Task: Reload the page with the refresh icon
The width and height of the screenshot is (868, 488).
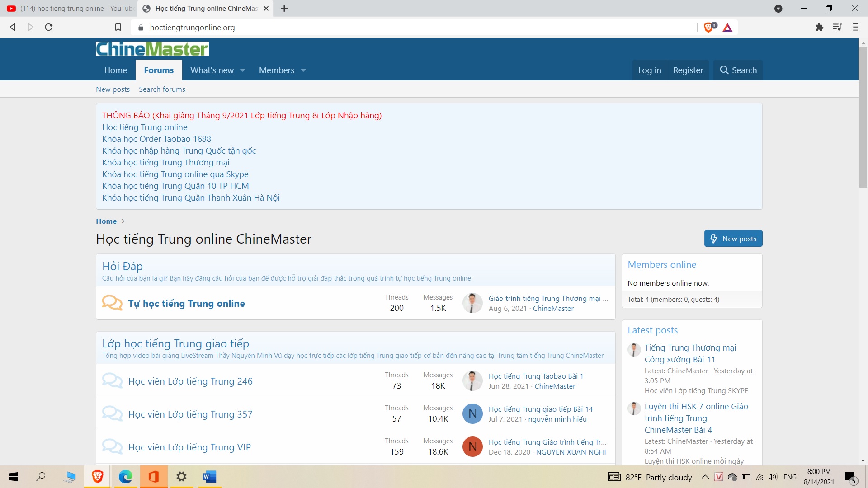Action: [x=49, y=28]
